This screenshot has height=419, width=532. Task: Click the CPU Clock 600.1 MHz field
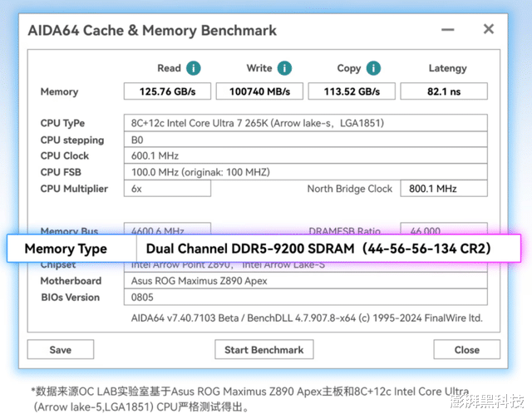click(x=305, y=155)
